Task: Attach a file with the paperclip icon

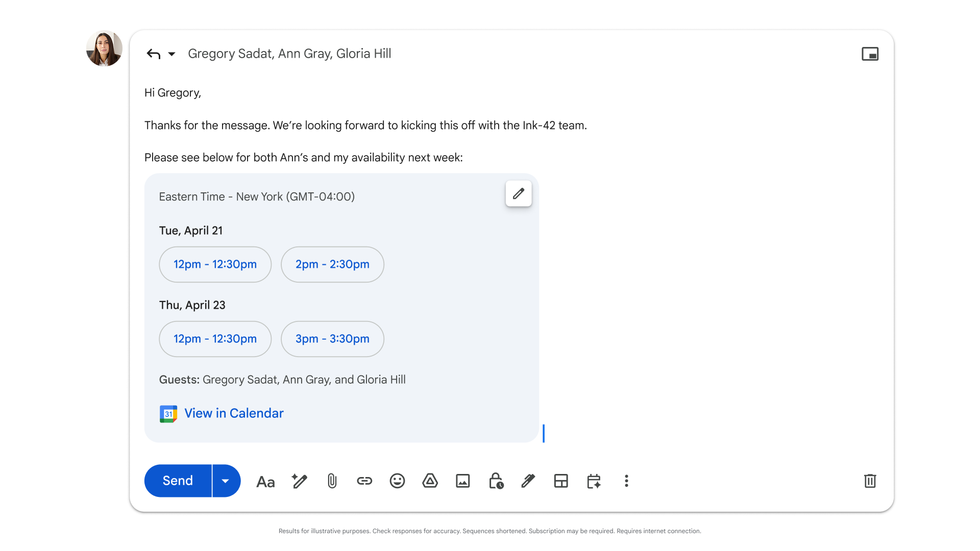Action: 332,481
